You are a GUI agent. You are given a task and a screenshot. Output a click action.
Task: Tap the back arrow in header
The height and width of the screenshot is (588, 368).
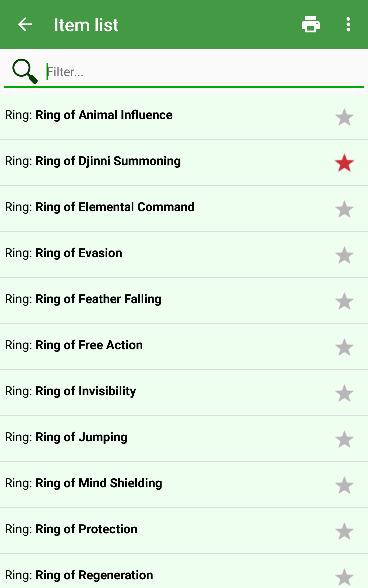click(x=25, y=25)
